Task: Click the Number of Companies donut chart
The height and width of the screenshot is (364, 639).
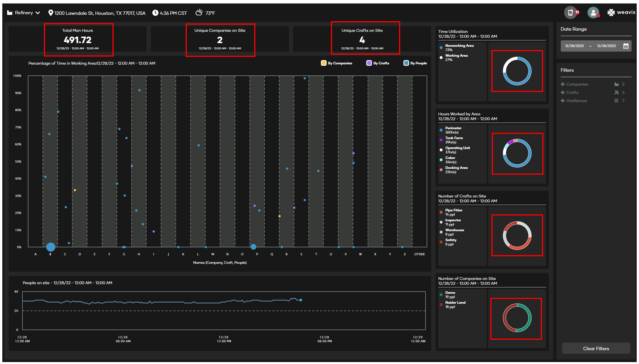Action: [x=517, y=318]
